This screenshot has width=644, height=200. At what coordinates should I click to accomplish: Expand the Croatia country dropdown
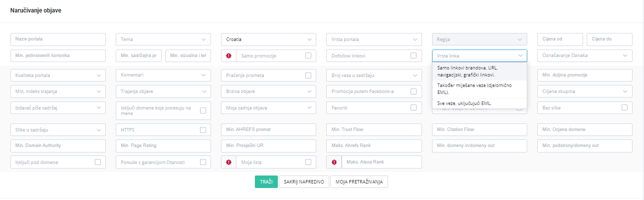[268, 39]
